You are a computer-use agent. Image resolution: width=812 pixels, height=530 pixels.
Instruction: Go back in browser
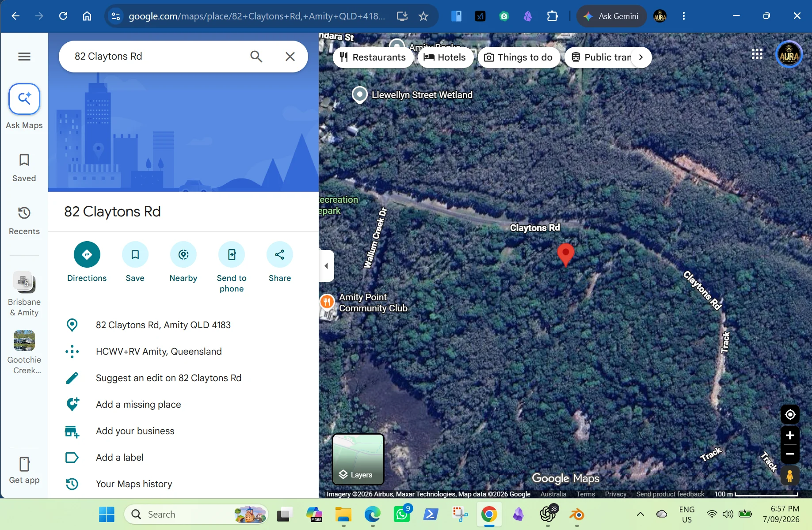point(15,16)
